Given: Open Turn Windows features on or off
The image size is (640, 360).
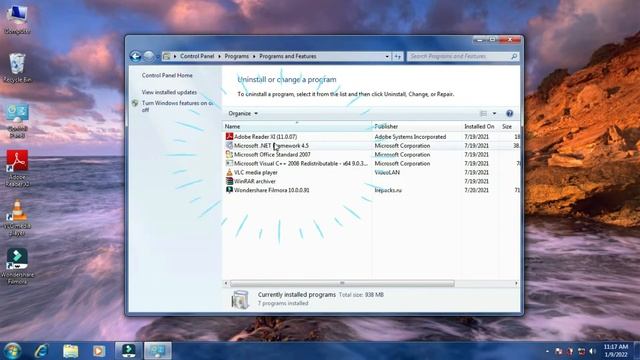Looking at the screenshot, I should click(178, 106).
